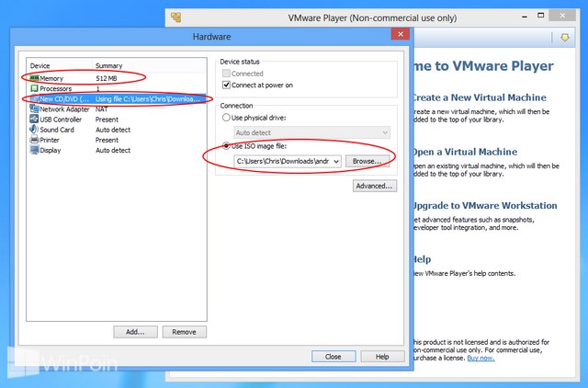Click NAT summary for Network Adapter
588x388 pixels.
click(x=102, y=109)
